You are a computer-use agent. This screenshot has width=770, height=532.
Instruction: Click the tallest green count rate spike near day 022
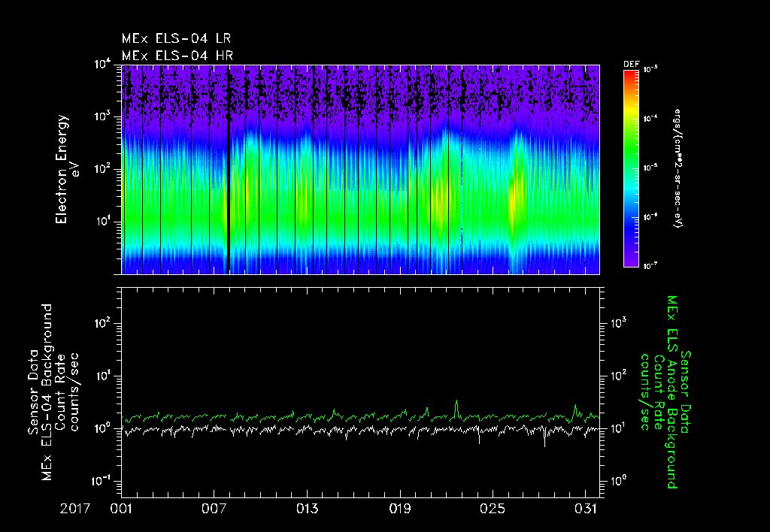456,408
